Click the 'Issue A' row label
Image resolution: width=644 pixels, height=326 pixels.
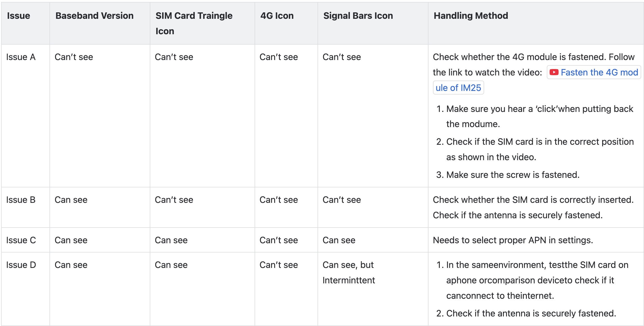click(21, 57)
